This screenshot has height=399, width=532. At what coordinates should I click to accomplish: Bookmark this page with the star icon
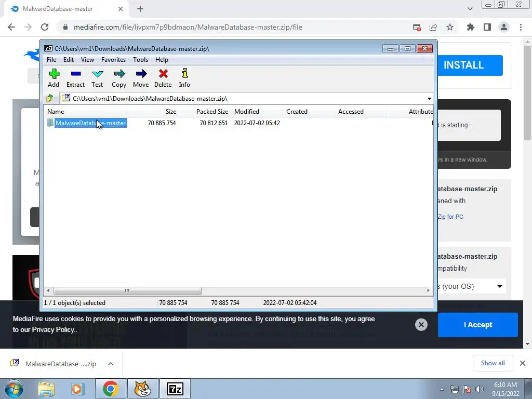450,27
